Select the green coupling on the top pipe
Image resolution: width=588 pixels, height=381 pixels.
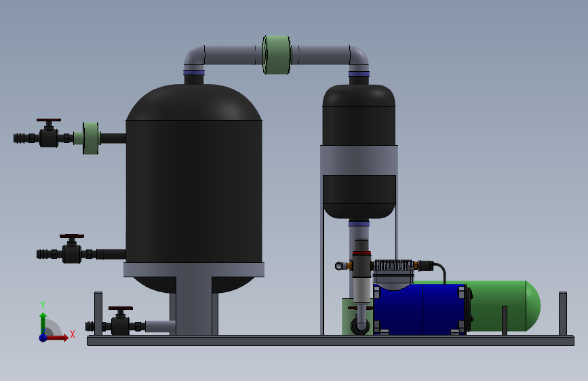point(277,55)
